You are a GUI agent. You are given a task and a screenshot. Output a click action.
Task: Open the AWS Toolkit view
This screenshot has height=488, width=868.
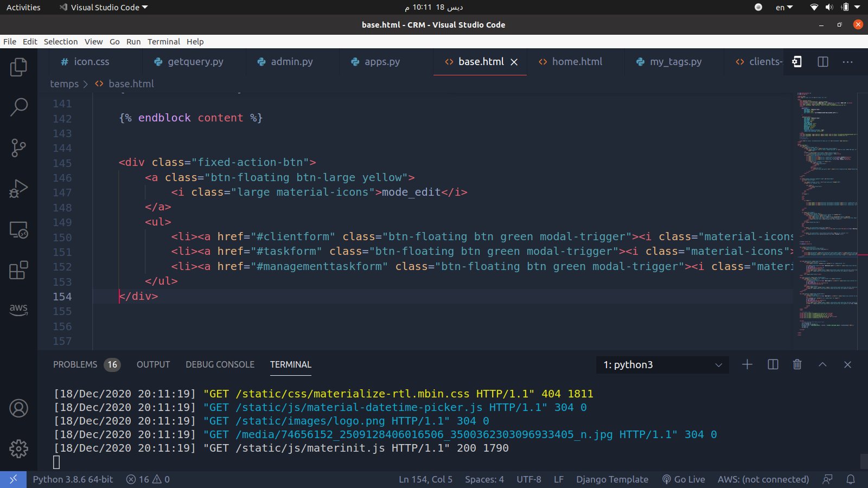18,310
